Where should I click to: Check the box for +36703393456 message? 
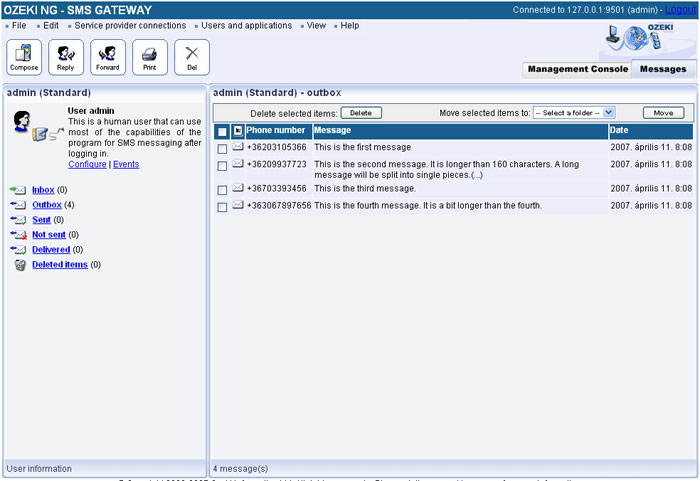pos(222,190)
